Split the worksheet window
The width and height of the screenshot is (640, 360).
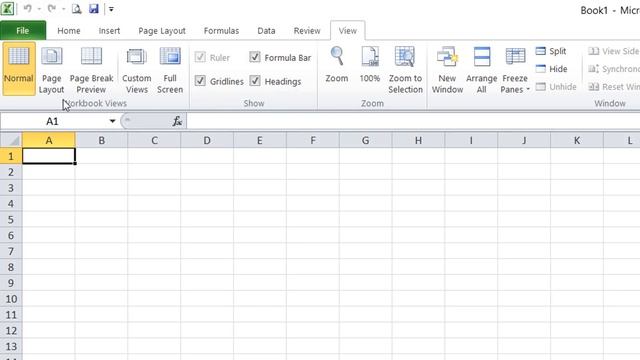(551, 51)
